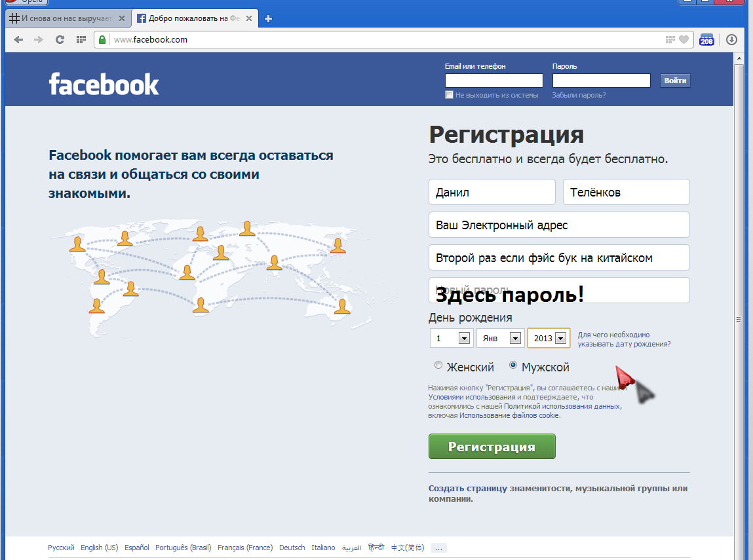Choose 'Italiano' language link

323,548
